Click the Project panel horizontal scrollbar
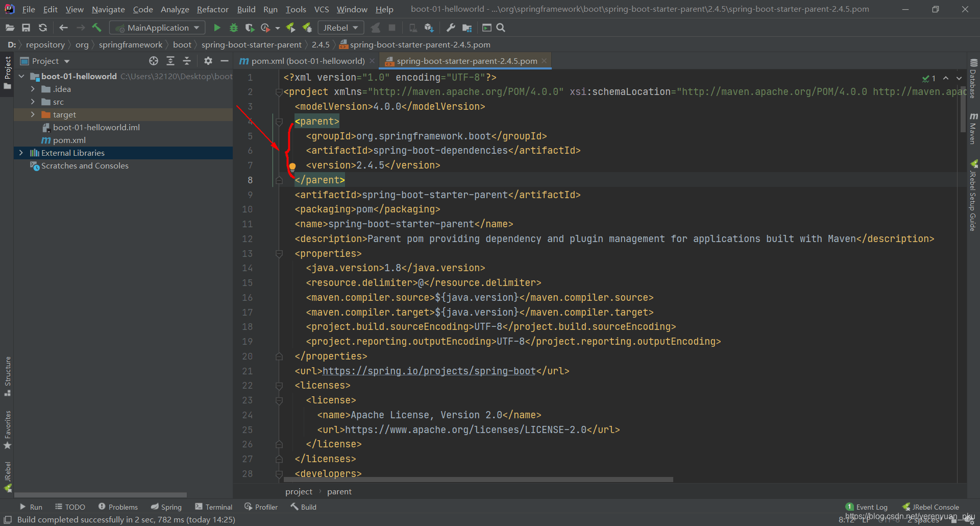The width and height of the screenshot is (980, 526). pos(101,495)
